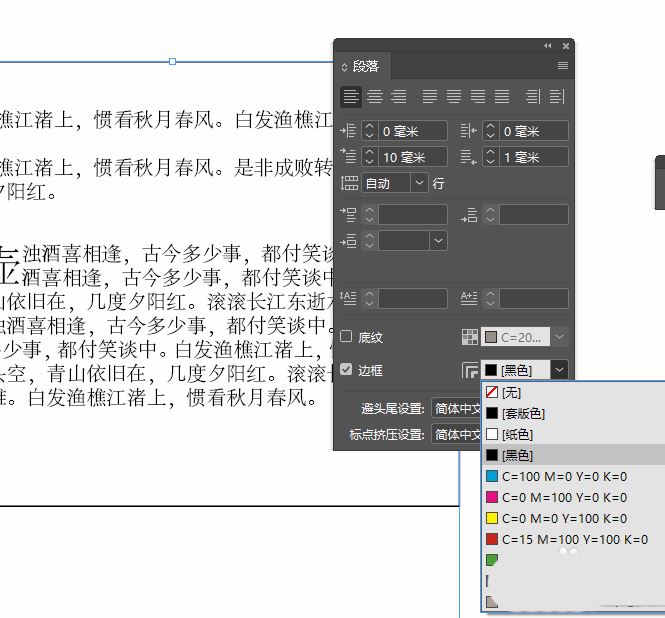Image resolution: width=665 pixels, height=618 pixels.
Task: Pick yellow C=0 M=0 Y=100 K=0
Action: click(x=573, y=518)
